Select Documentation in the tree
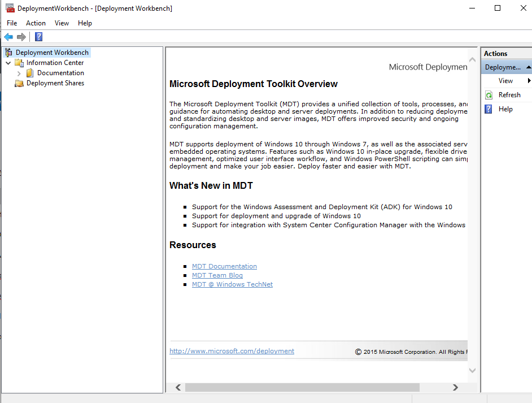The width and height of the screenshot is (532, 403). (x=61, y=73)
